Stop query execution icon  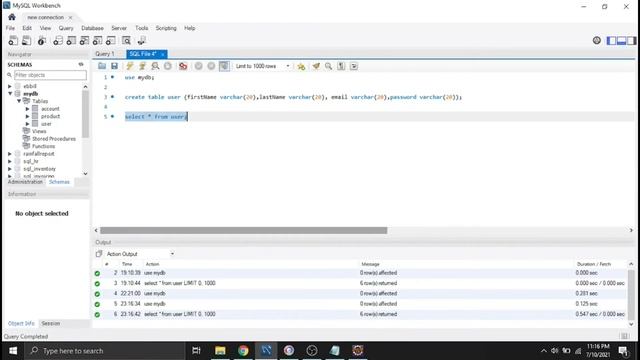168,66
